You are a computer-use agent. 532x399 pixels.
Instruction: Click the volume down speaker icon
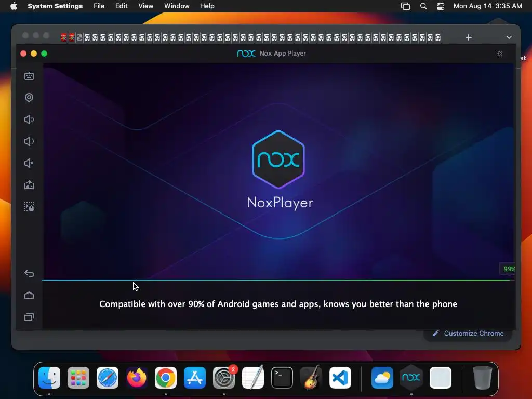(x=29, y=141)
